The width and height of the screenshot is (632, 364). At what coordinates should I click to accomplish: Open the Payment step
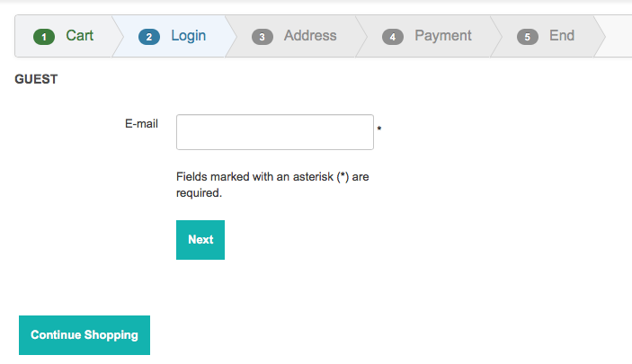442,36
